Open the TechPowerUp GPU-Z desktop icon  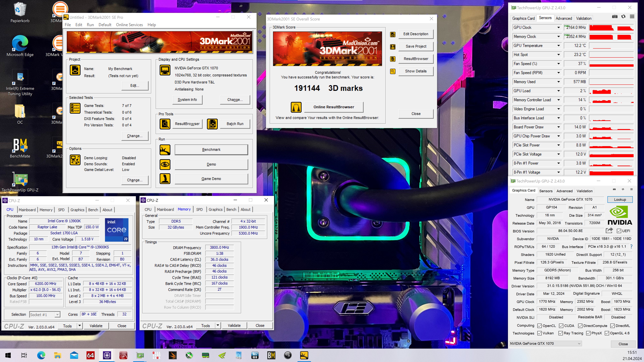coord(20,182)
